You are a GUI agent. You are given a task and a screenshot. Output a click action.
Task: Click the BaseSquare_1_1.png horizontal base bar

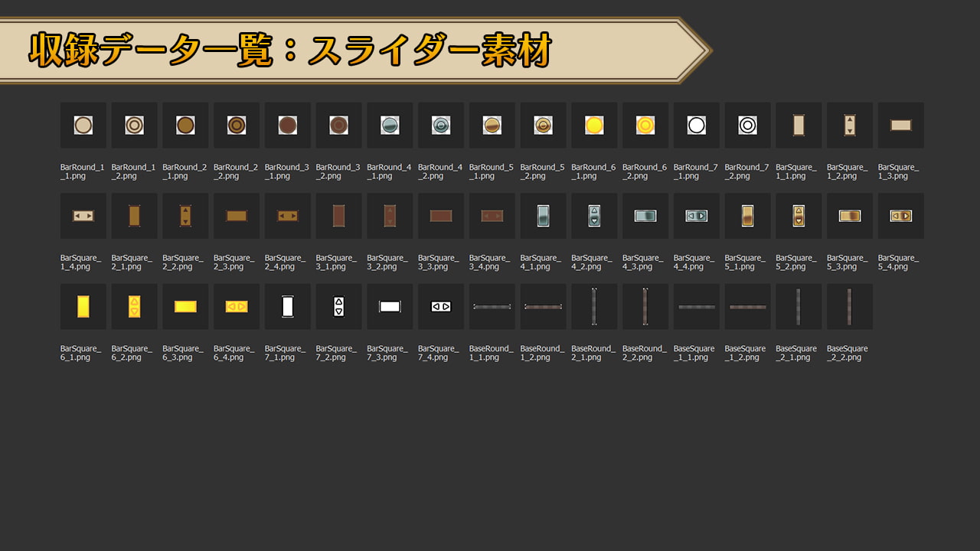pyautogui.click(x=696, y=306)
